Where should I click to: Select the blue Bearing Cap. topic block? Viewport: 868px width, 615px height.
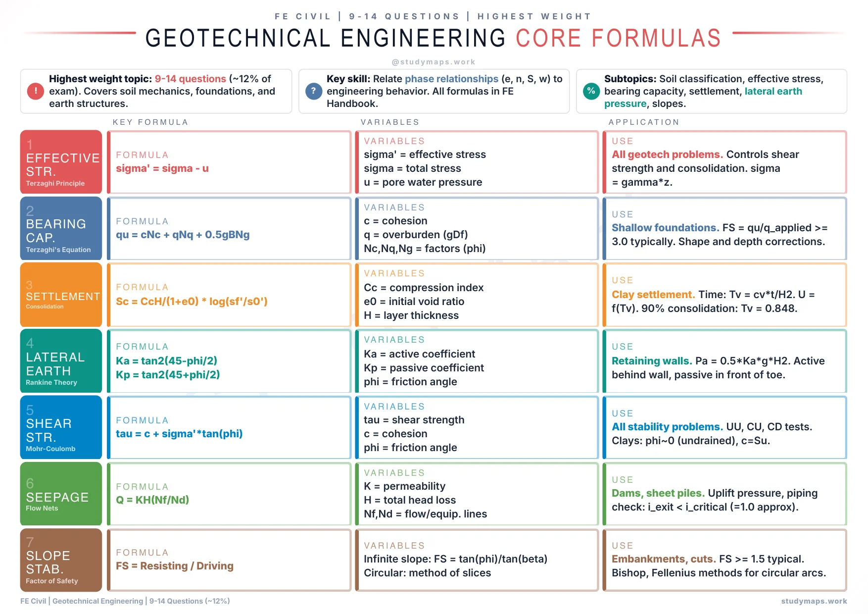tap(61, 228)
